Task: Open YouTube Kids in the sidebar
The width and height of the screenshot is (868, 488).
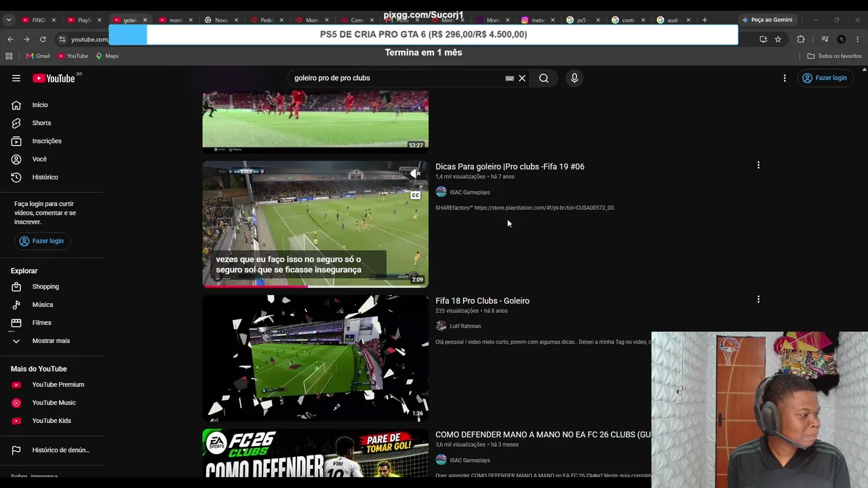Action: coord(52,421)
